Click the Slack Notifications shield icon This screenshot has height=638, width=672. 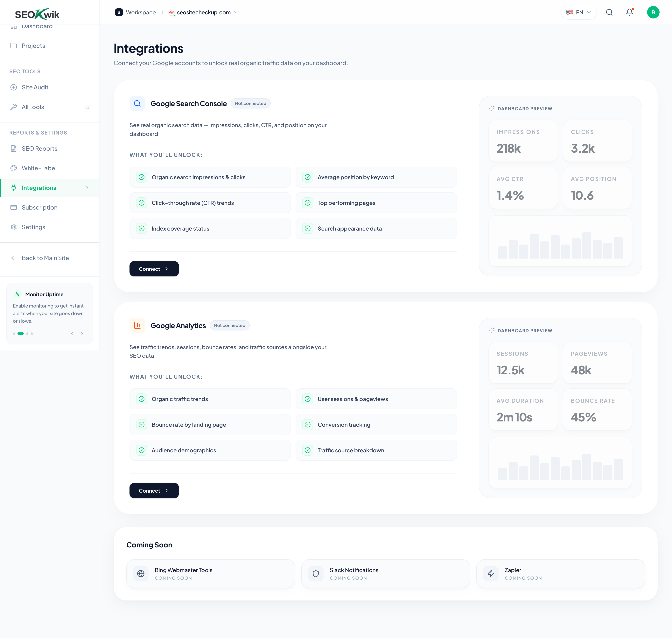316,574
